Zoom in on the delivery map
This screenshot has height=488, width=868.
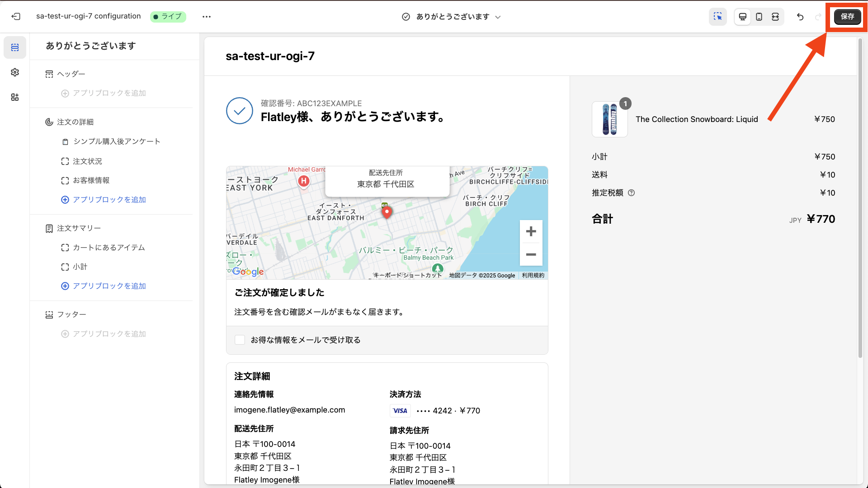click(531, 231)
